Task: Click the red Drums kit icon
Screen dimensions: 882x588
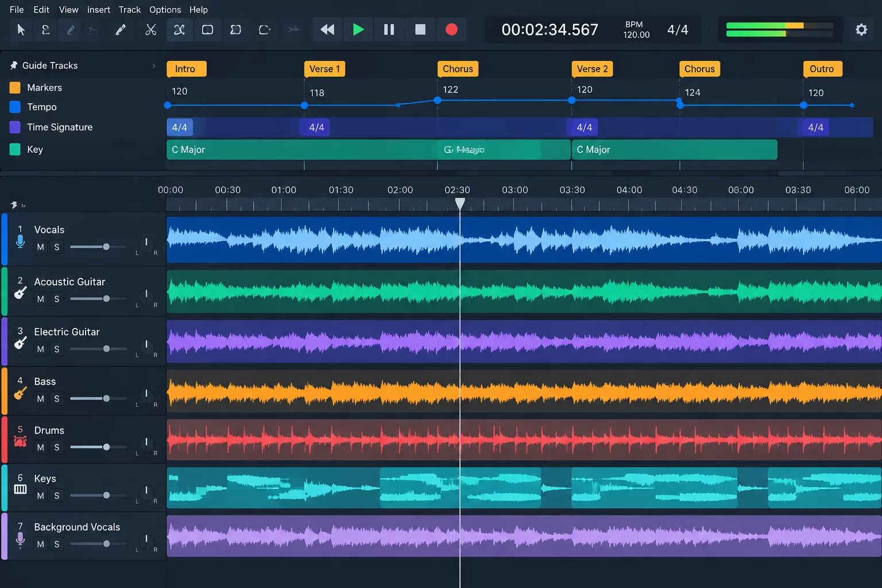Action: [x=20, y=442]
